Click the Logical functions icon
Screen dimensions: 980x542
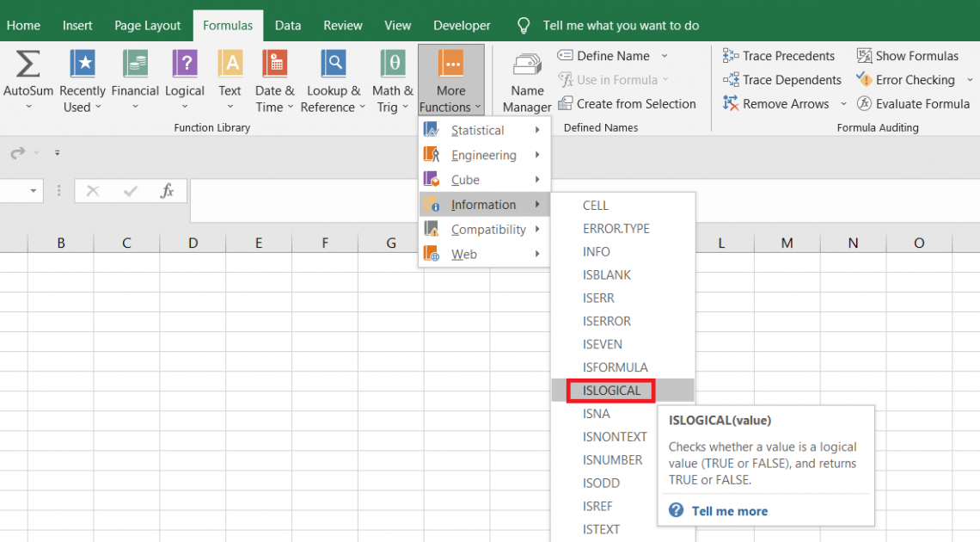tap(185, 65)
